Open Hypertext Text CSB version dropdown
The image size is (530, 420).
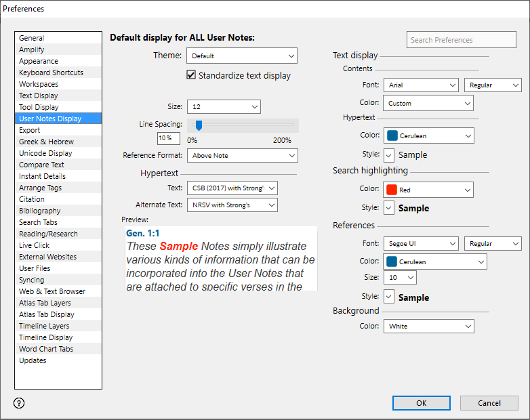(232, 188)
